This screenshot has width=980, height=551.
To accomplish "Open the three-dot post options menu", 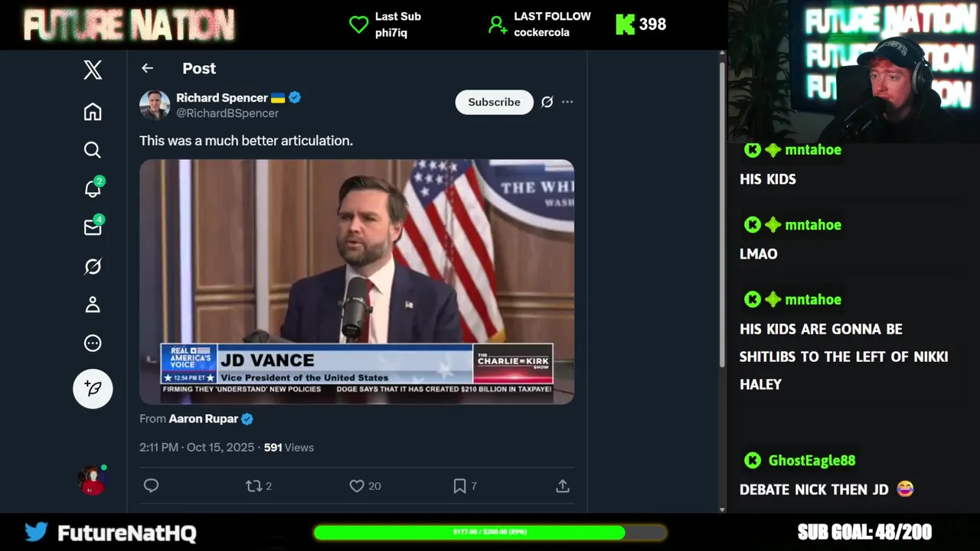I will coord(567,102).
